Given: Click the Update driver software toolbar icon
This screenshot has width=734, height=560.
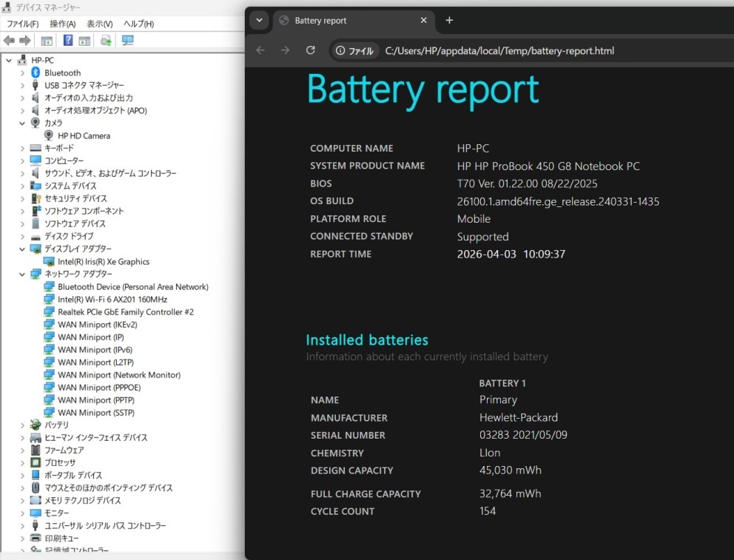Looking at the screenshot, I should point(106,41).
